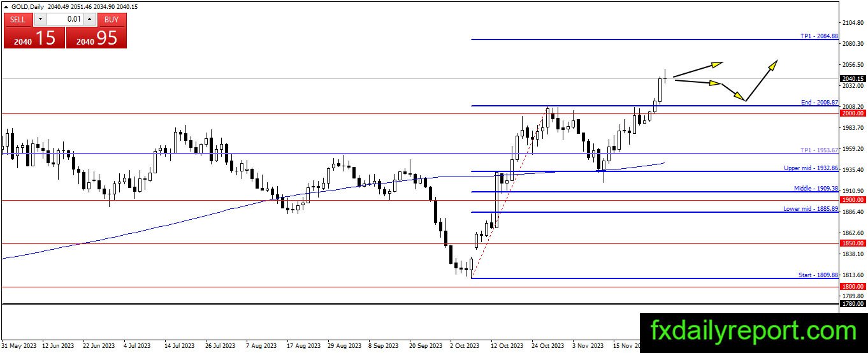Click the red 2000.00 price tag
868x353 pixels.
853,113
